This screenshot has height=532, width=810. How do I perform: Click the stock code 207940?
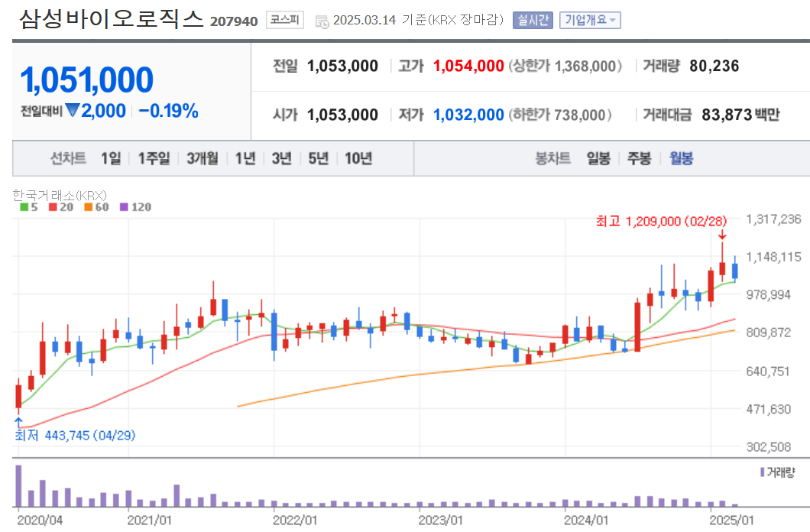[234, 21]
